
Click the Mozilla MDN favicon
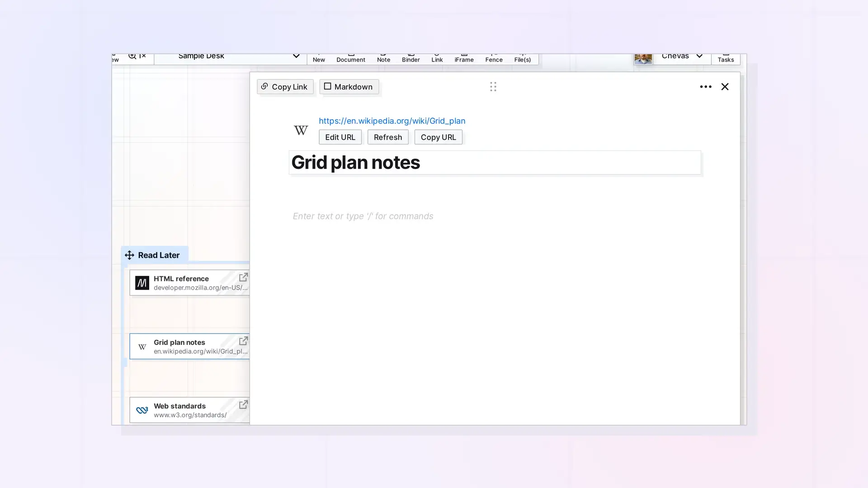pos(142,283)
